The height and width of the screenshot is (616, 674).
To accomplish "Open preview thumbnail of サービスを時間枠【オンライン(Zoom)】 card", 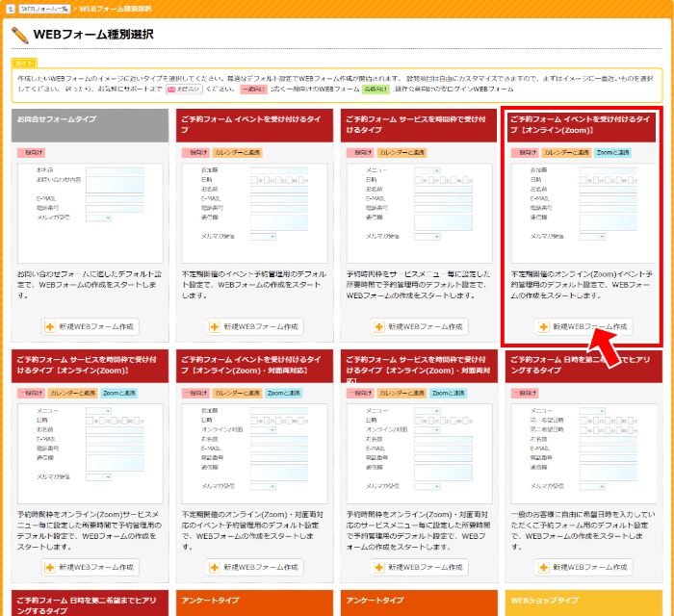I will [91, 453].
